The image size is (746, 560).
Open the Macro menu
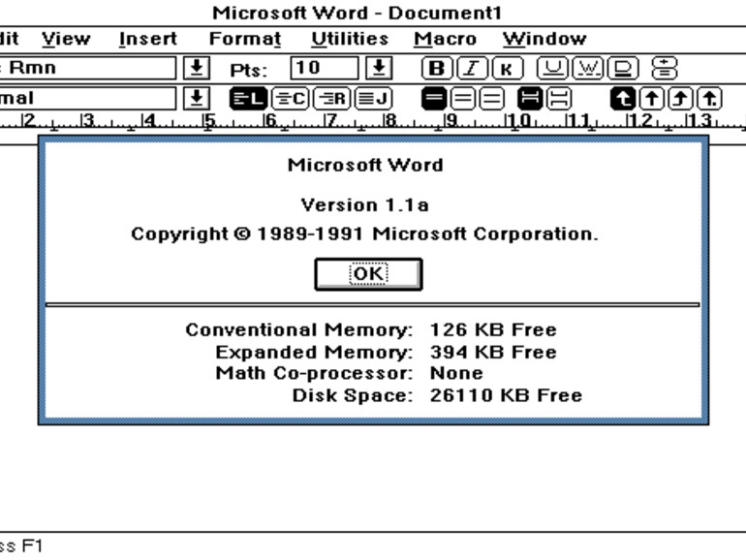tap(446, 39)
